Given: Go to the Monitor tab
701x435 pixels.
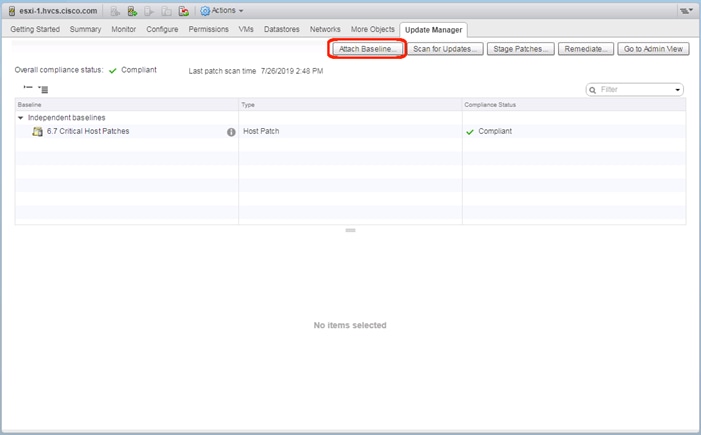Looking at the screenshot, I should pyautogui.click(x=123, y=29).
